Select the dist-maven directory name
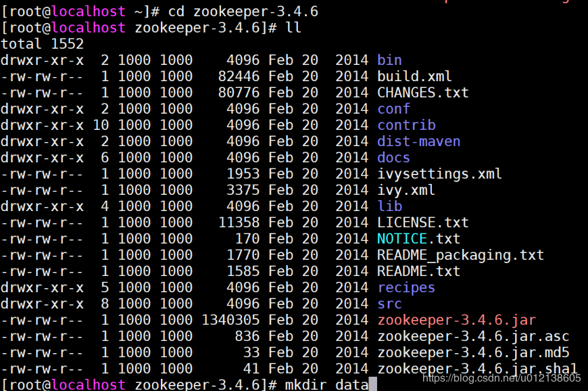 (x=418, y=141)
